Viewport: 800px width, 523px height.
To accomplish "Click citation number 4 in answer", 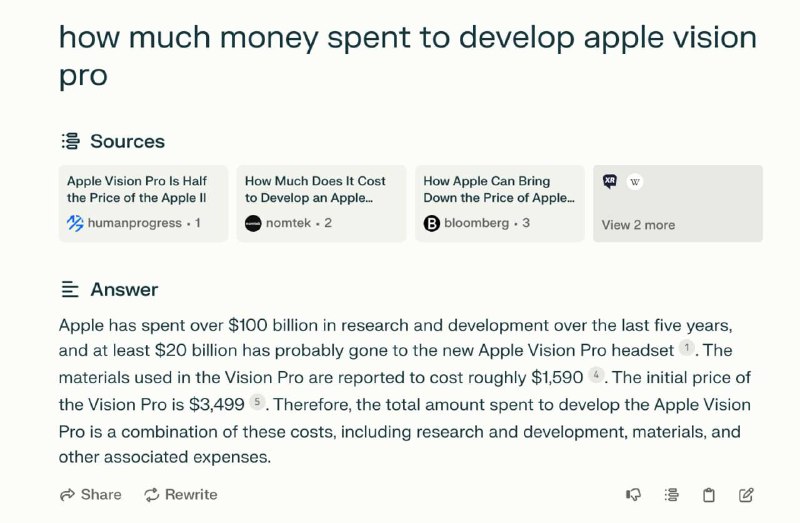I will [596, 375].
